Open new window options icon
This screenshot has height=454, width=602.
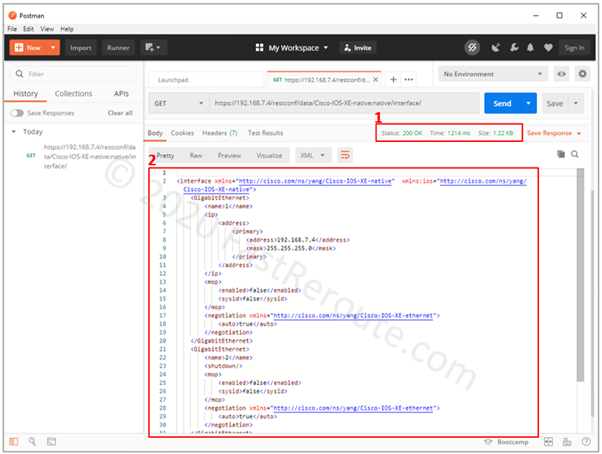(x=152, y=48)
